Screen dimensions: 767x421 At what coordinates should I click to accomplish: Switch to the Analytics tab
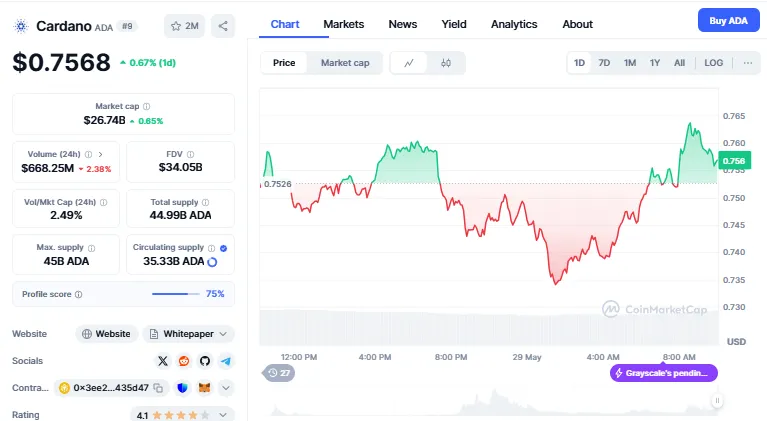coord(513,24)
